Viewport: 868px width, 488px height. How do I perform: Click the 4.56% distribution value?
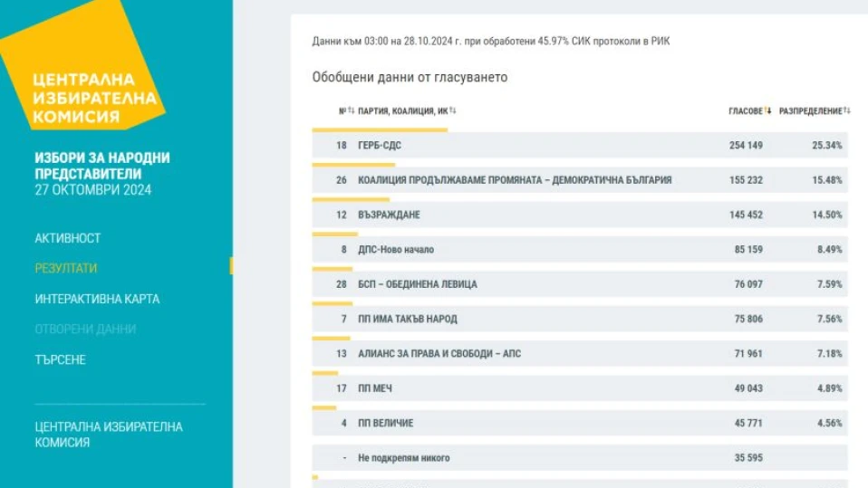coord(830,424)
